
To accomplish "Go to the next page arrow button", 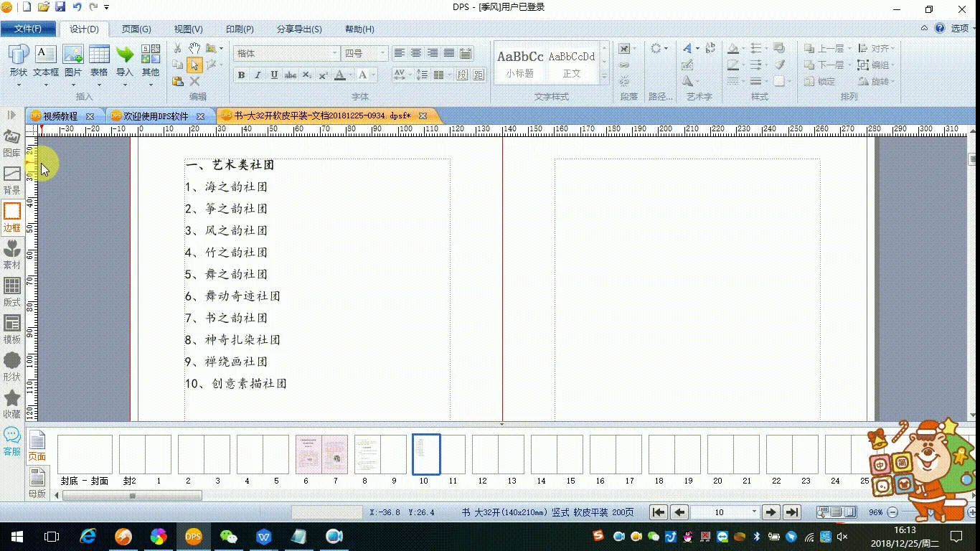I will (771, 512).
